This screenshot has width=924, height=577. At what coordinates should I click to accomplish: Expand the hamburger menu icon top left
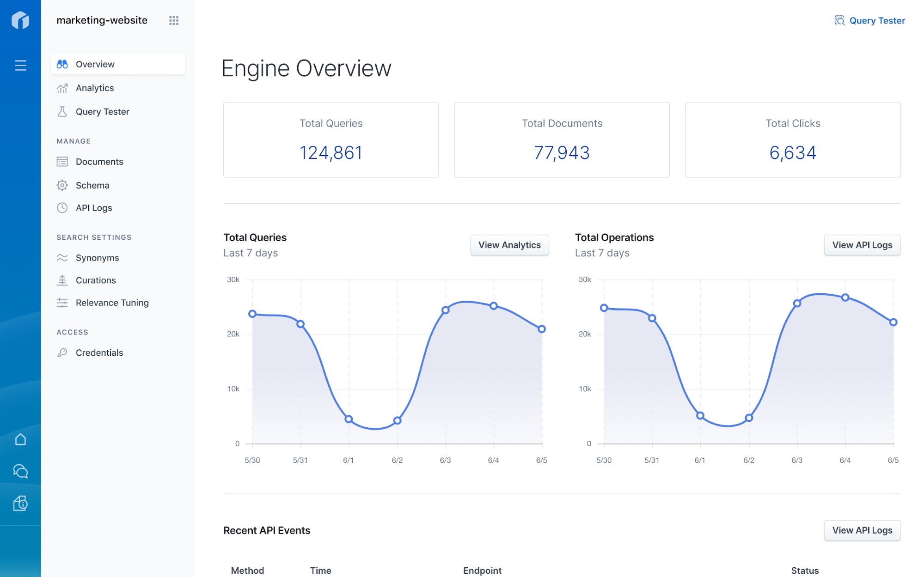pos(19,65)
